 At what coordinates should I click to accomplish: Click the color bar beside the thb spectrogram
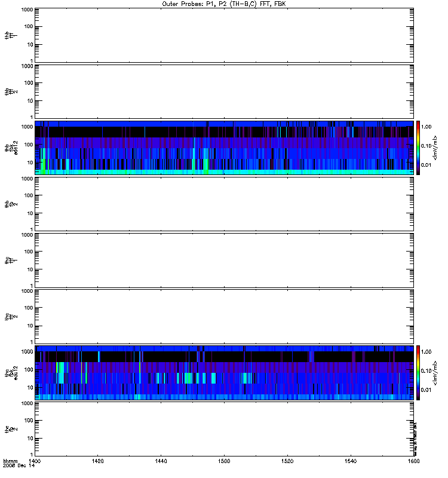(x=418, y=148)
